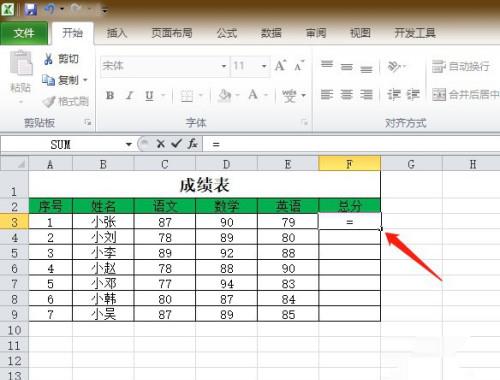Click the font color A button
The height and width of the screenshot is (380, 500).
tap(253, 95)
